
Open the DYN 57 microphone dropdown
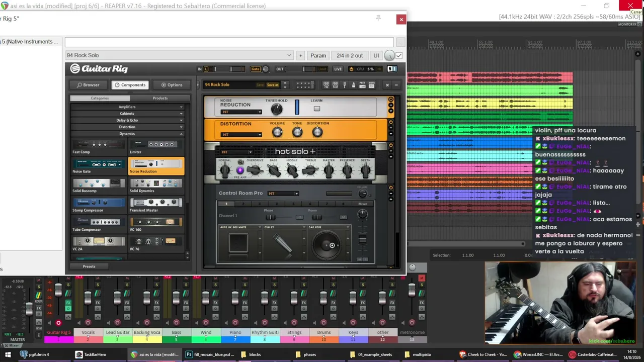tap(284, 227)
